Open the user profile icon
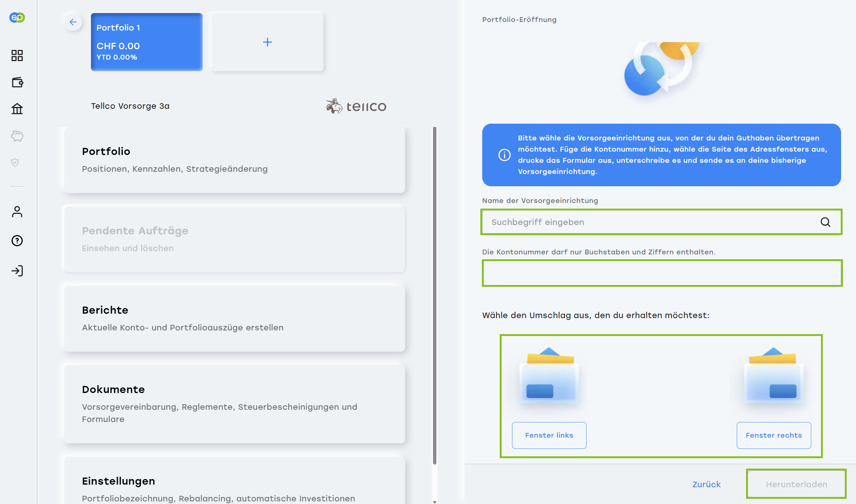The image size is (856, 504). coord(17,212)
